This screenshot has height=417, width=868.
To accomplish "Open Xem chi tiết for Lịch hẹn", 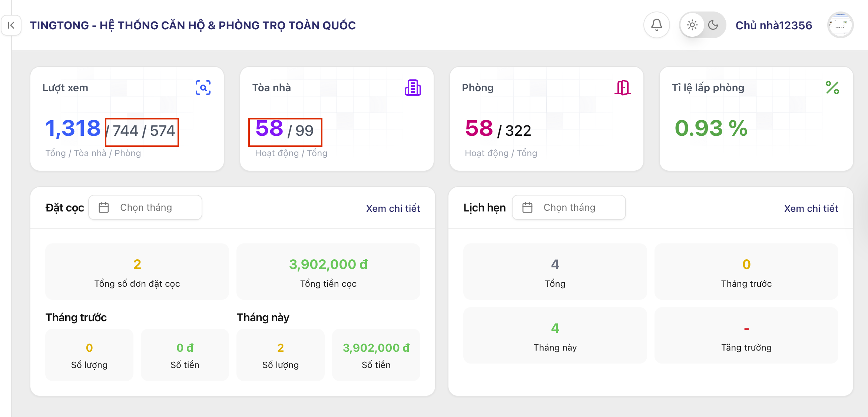I will (811, 208).
